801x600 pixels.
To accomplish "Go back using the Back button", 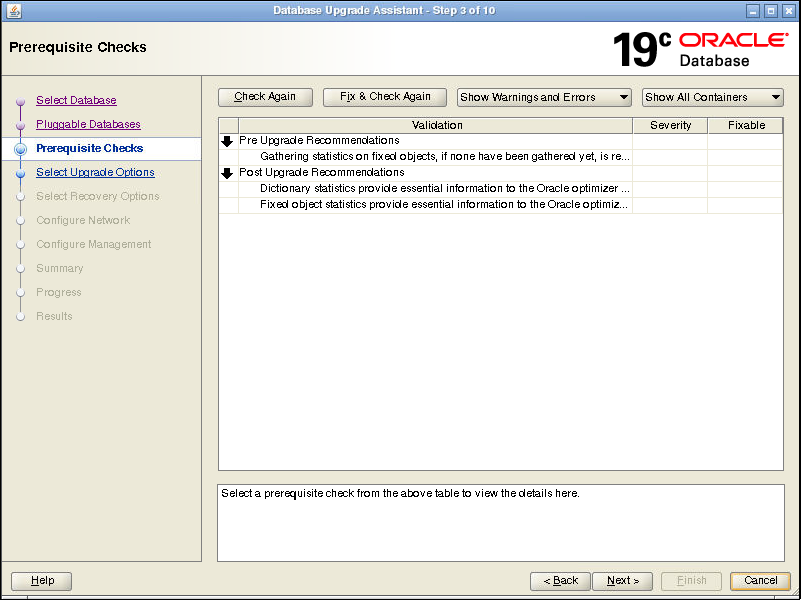I will point(560,581).
